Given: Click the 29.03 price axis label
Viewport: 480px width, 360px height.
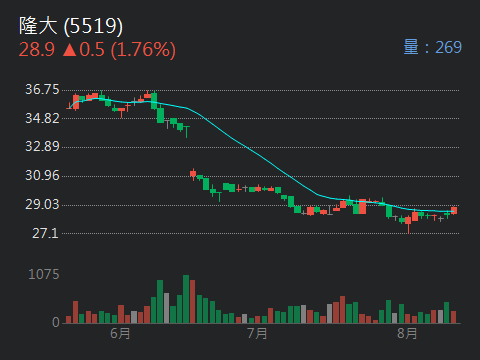Looking at the screenshot, I should click(x=42, y=204).
